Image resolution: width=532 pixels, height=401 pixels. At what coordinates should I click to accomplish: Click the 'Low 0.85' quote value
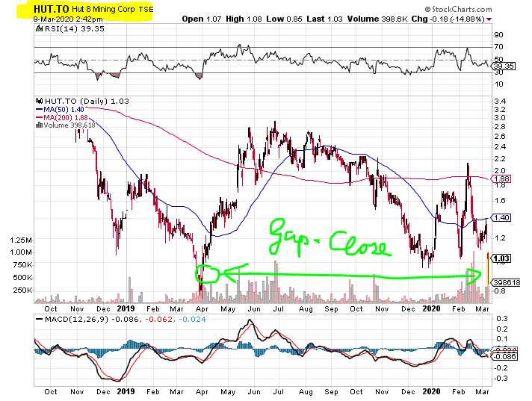coord(284,19)
